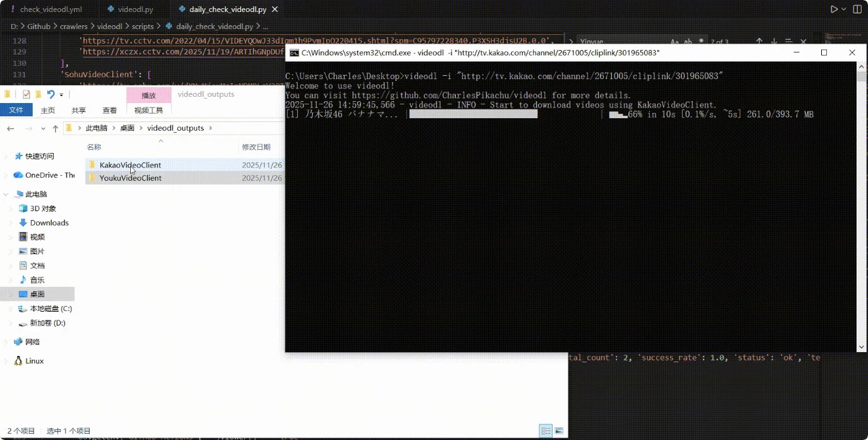The image size is (868, 440).
Task: Open the 查看 ribbon tab
Action: pyautogui.click(x=109, y=110)
